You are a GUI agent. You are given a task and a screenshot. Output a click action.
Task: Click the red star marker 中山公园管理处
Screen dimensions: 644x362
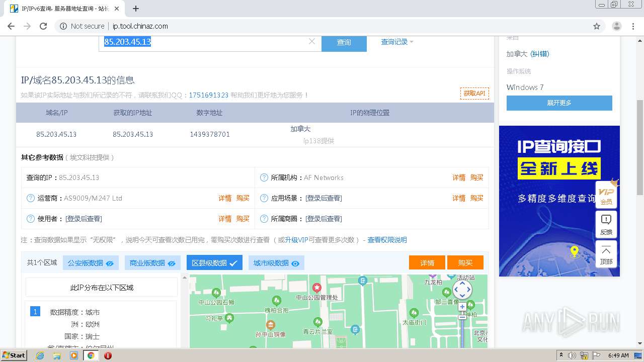[317, 288]
